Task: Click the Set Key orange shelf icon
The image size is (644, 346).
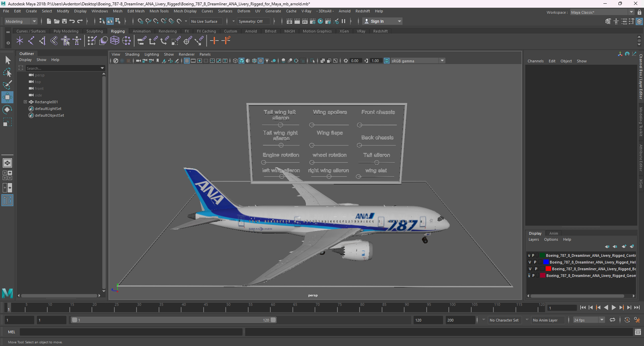Action: [x=214, y=41]
